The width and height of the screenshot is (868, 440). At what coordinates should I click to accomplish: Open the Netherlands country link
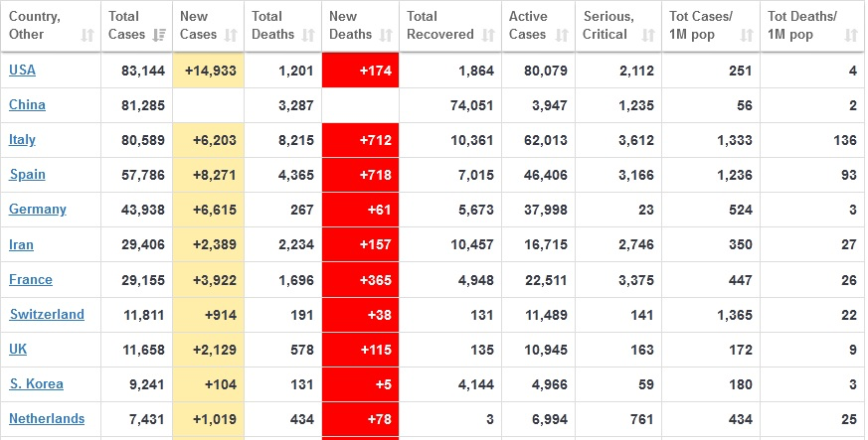click(47, 419)
